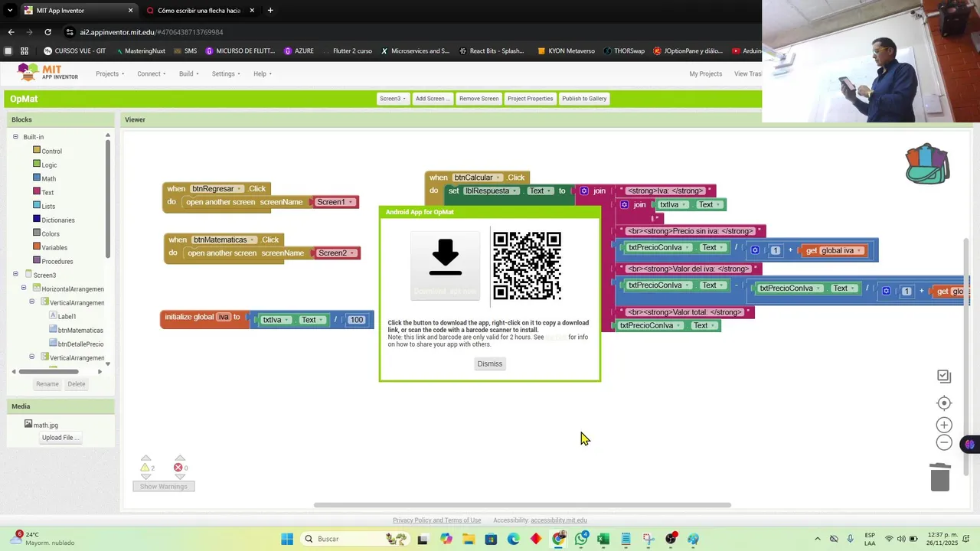The width and height of the screenshot is (980, 551).
Task: Open the CURSOS VUE - GIT bookmark
Action: tap(74, 51)
